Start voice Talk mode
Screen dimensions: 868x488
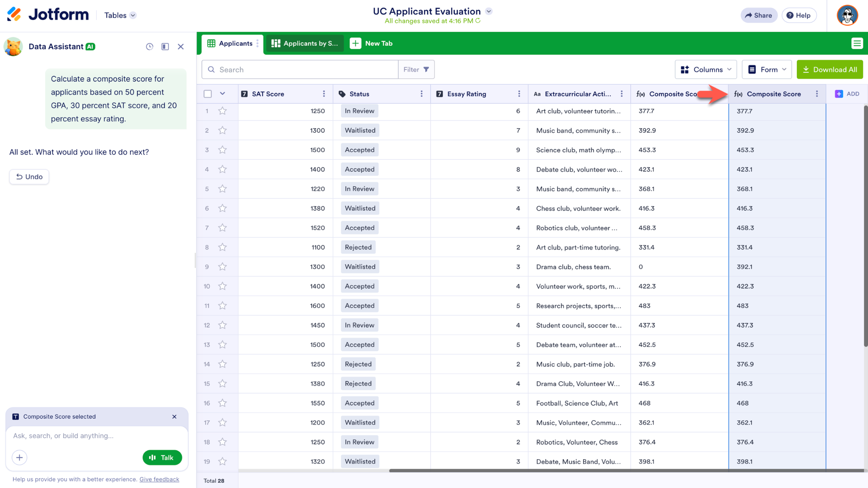coord(162,457)
